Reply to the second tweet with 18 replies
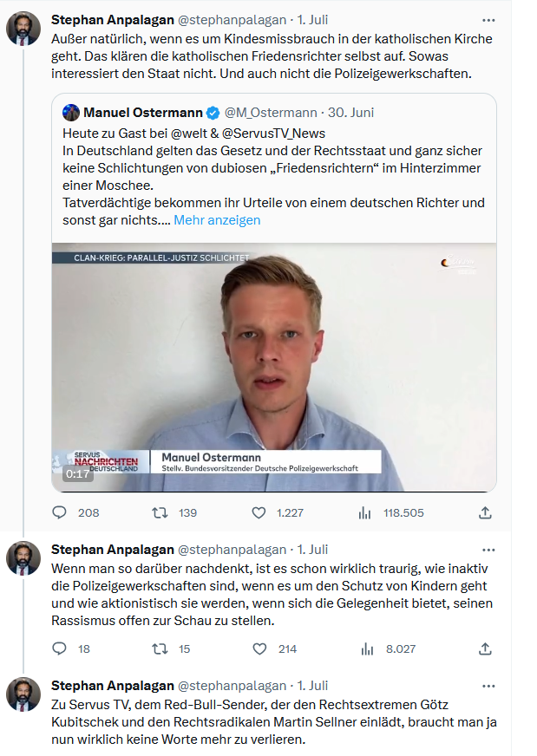Screen dimensions: 537x756 pyautogui.click(x=59, y=648)
